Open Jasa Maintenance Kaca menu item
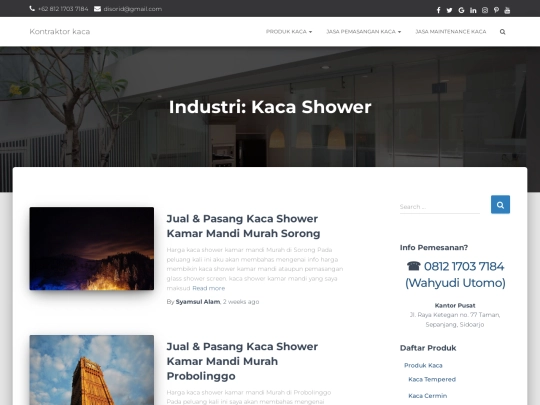Viewport: 540px width, 405px height. click(x=451, y=32)
